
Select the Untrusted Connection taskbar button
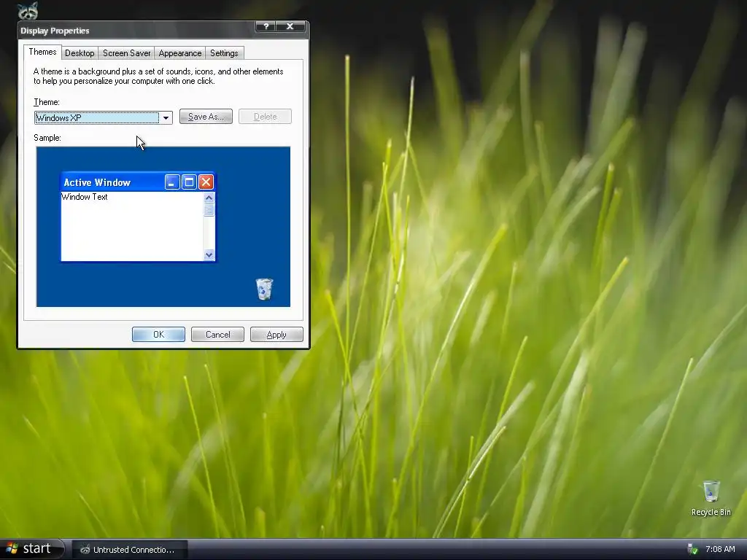129,550
